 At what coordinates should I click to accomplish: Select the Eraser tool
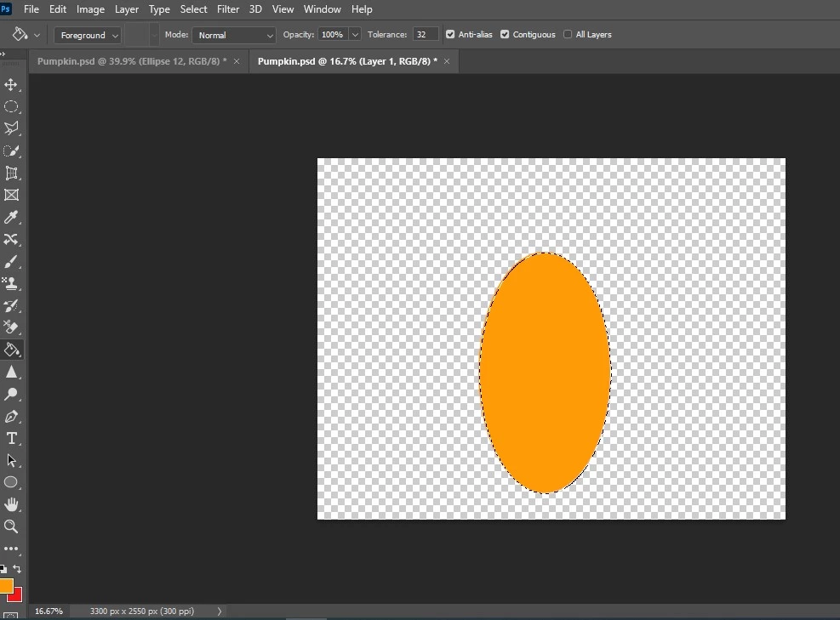[11, 327]
